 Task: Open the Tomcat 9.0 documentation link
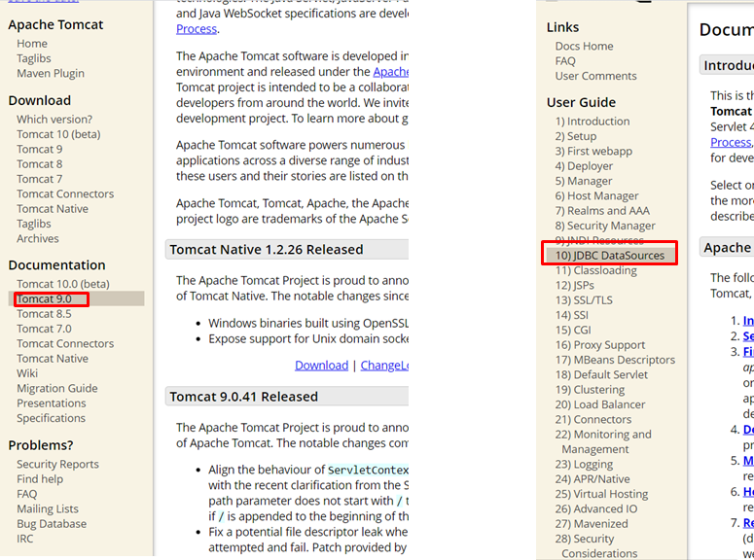(x=44, y=298)
